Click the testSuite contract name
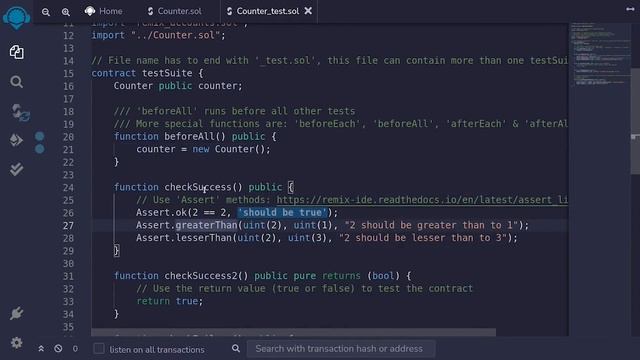640x360 pixels. pos(167,73)
